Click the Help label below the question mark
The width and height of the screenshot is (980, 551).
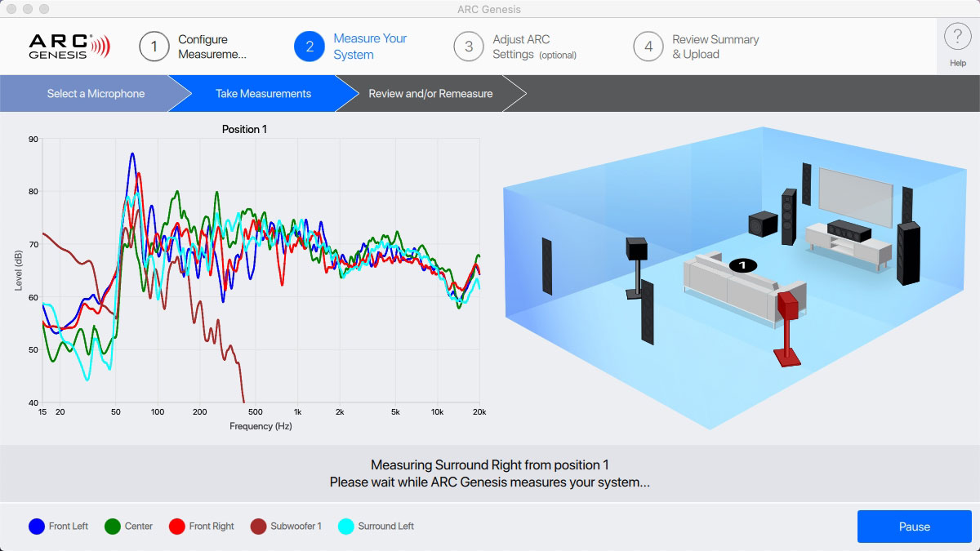(958, 63)
